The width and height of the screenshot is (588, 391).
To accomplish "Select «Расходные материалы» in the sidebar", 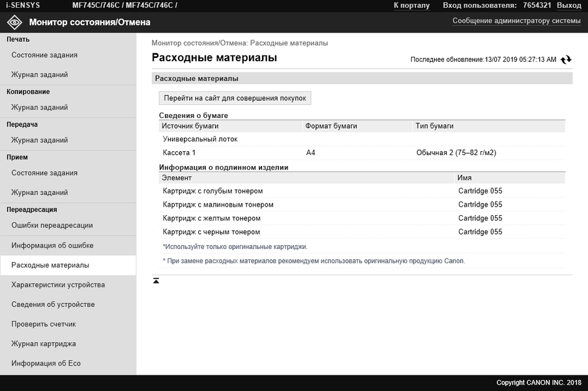I will 50,265.
